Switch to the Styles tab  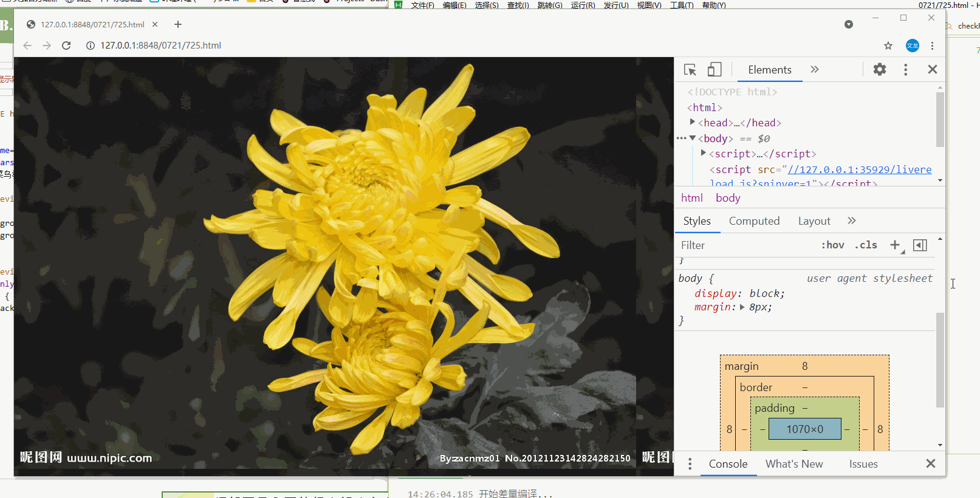point(697,221)
